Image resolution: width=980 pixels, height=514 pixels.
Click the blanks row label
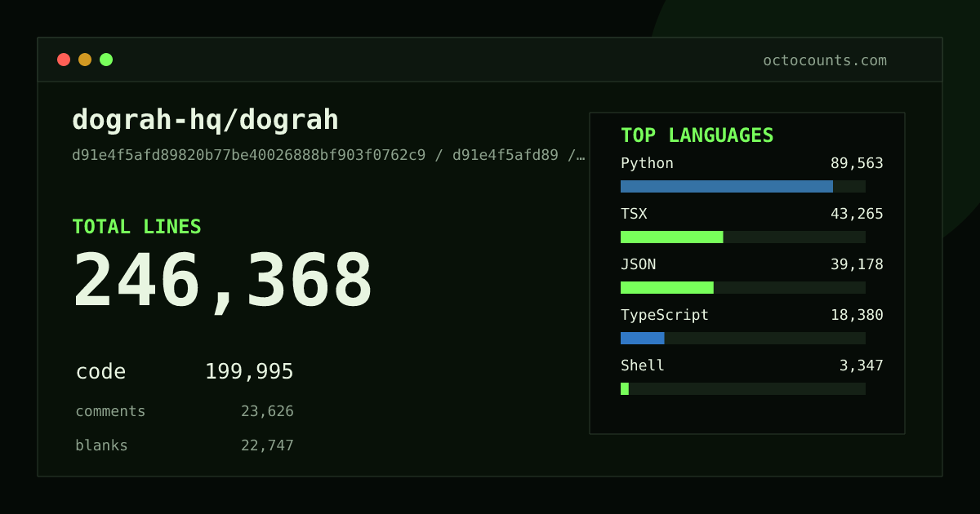101,445
